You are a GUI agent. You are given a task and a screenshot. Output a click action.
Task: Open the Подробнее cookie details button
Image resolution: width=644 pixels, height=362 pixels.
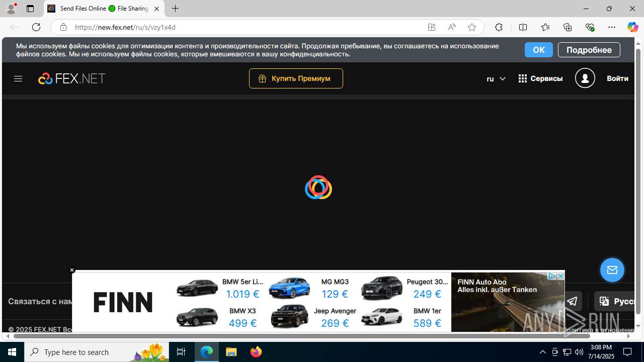point(589,50)
